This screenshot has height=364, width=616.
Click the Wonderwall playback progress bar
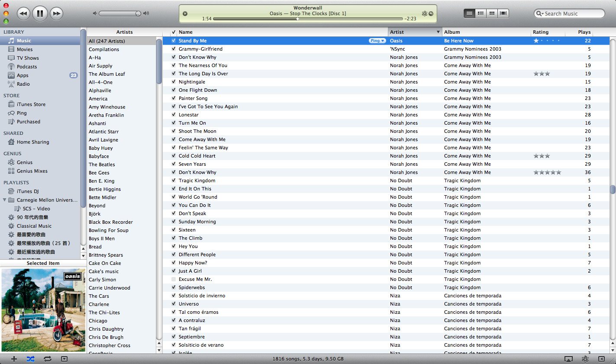[308, 19]
